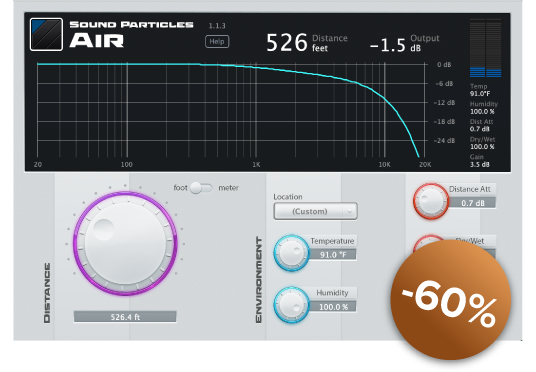
Task: Click the frequency response curve graph
Action: [x=231, y=110]
